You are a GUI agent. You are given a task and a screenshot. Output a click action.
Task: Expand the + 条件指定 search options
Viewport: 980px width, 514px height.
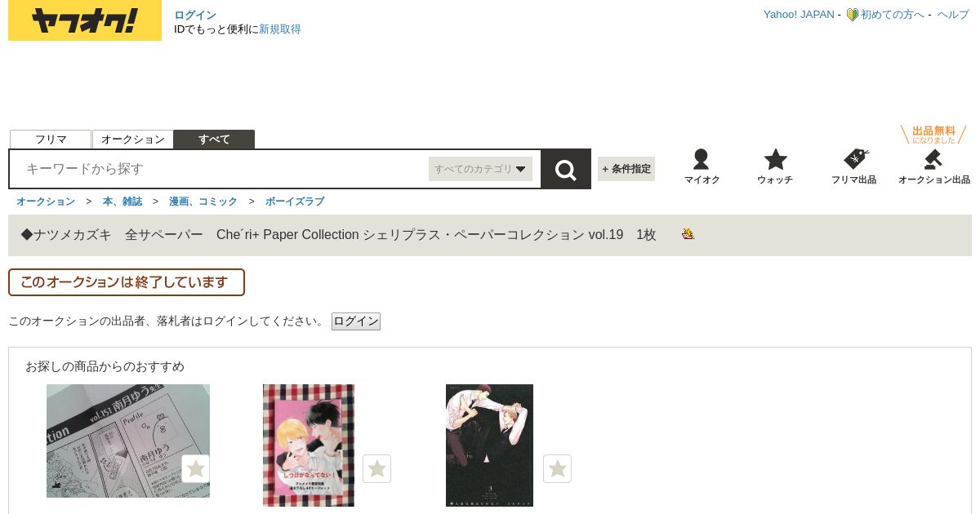pyautogui.click(x=626, y=169)
